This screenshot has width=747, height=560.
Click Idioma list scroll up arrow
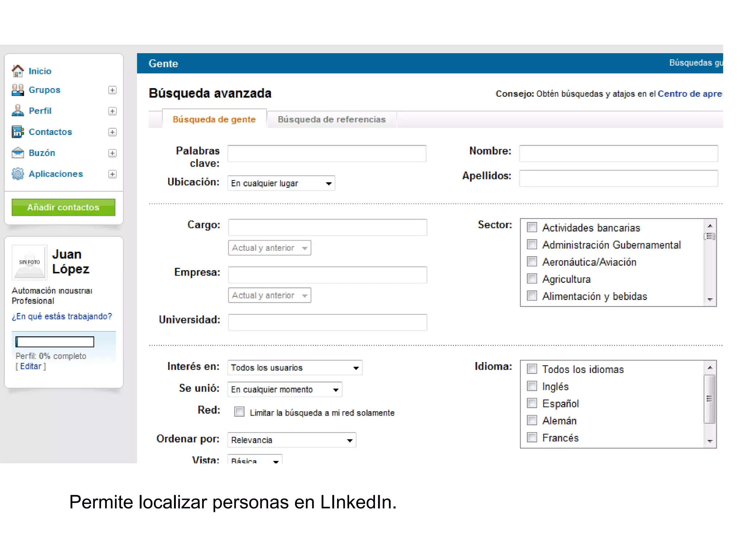click(710, 367)
